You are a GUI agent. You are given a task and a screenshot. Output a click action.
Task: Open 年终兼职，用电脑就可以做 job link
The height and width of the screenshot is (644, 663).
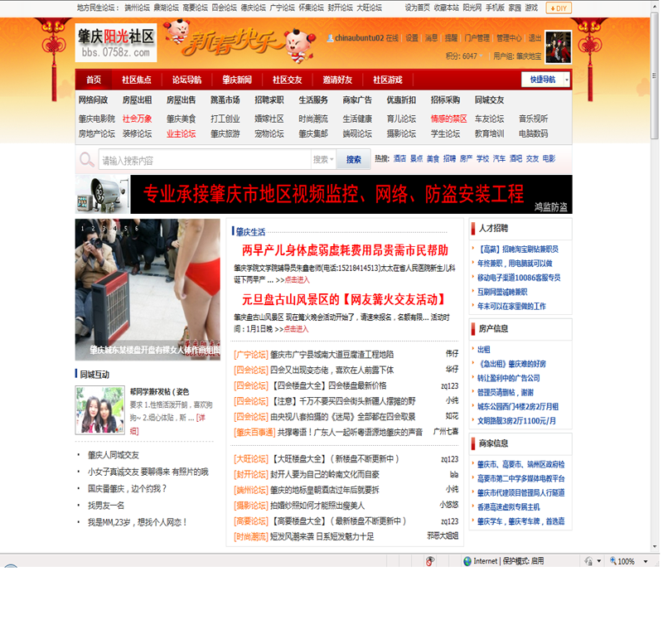pyautogui.click(x=515, y=264)
